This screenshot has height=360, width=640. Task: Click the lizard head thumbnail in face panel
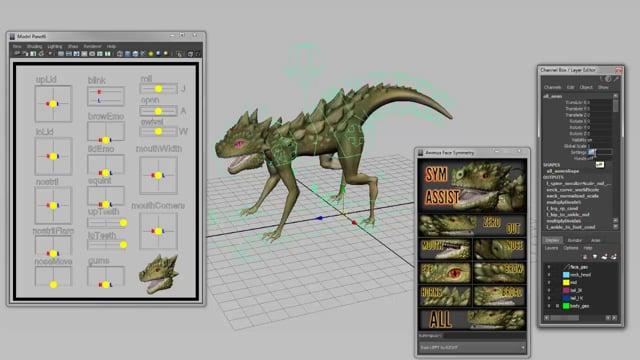pos(159,273)
